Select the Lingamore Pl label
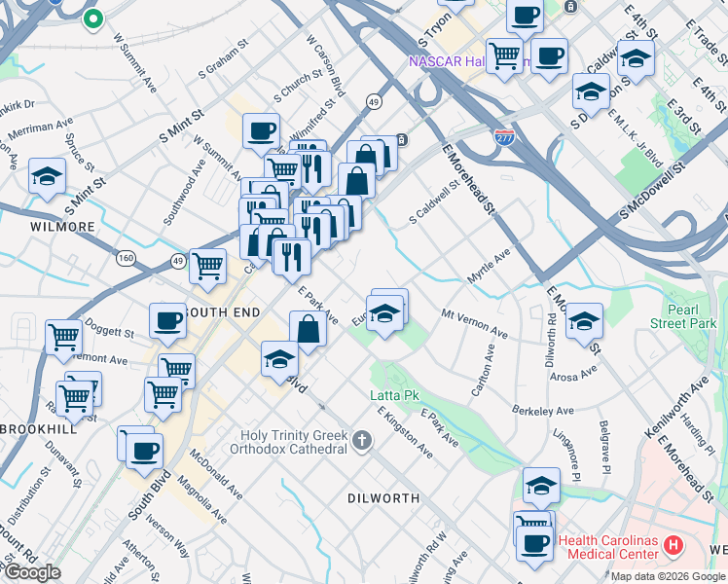This screenshot has width=728, height=584. [566, 455]
